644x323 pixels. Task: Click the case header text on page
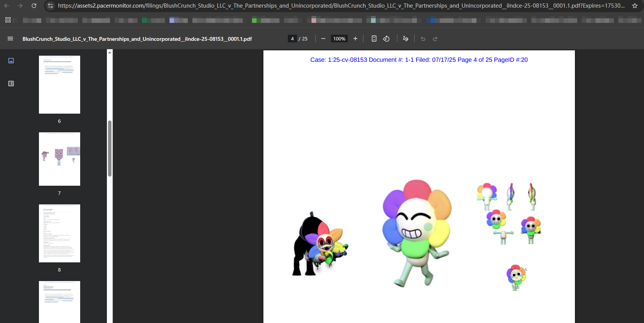point(419,60)
